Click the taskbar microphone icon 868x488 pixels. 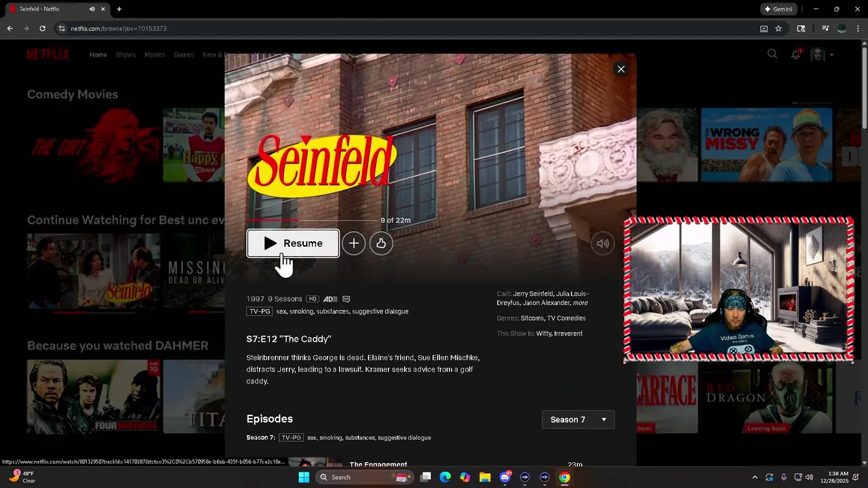[783, 477]
